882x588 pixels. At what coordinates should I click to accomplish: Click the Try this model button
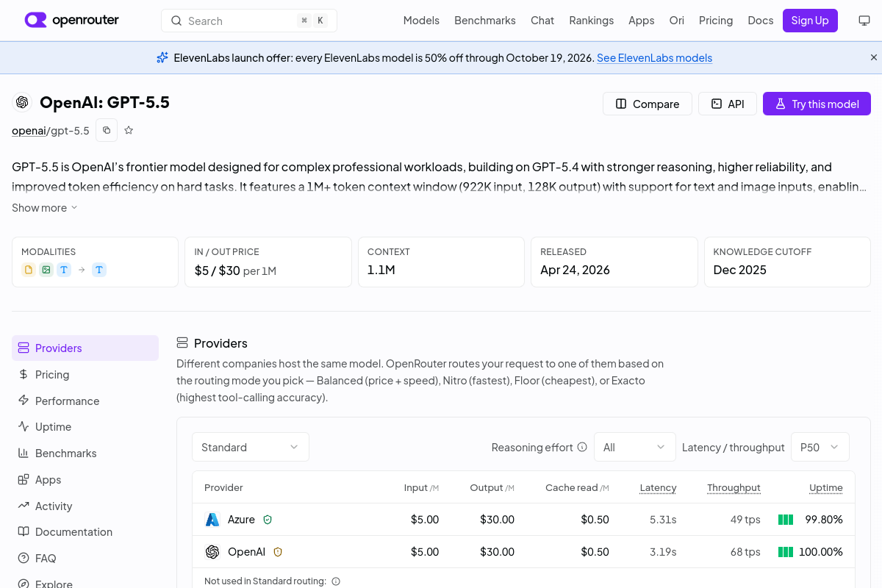pyautogui.click(x=817, y=104)
